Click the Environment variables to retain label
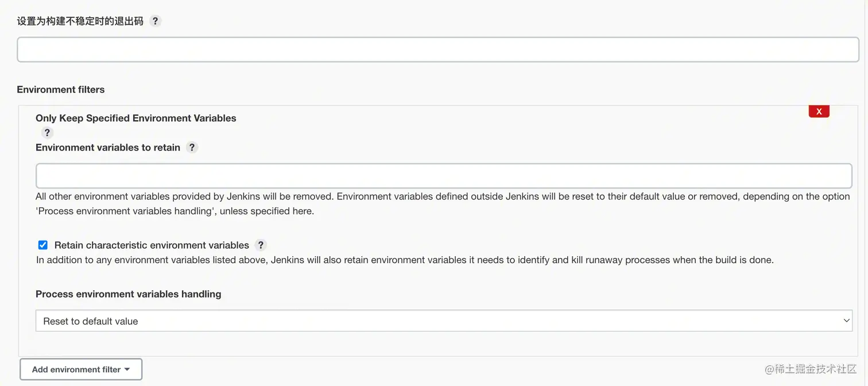 [108, 148]
